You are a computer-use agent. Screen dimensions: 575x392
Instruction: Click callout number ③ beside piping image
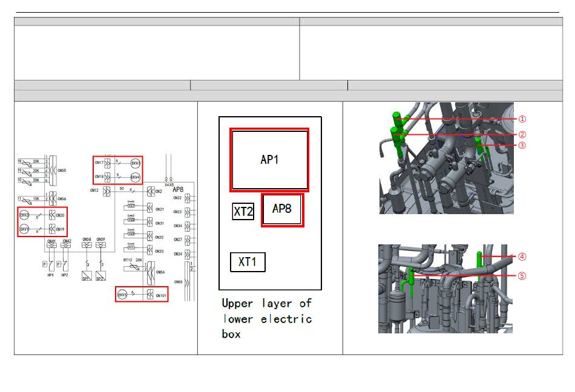click(522, 145)
